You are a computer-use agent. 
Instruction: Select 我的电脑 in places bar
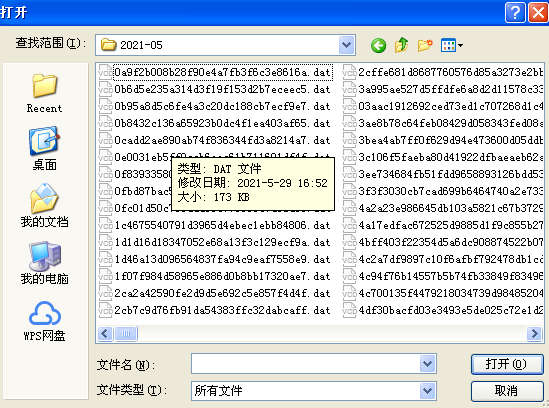tap(44, 263)
